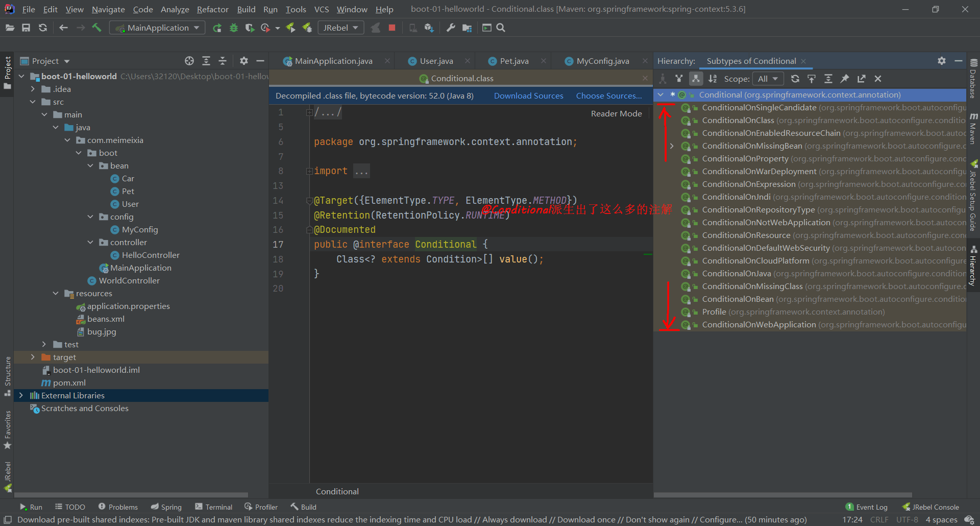Click the Choose Sources link
This screenshot has width=980, height=526.
pyautogui.click(x=608, y=95)
